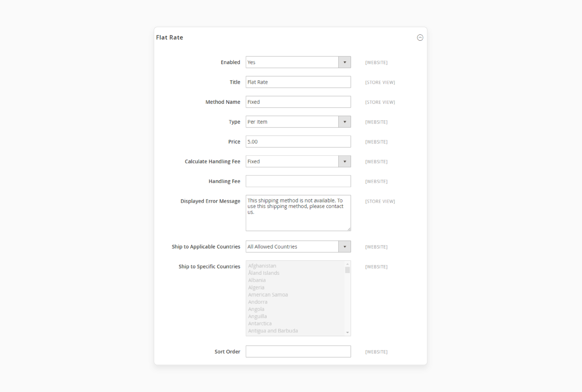Click the [WEBSITE] icon next to Sort Order
Viewport: 582px width, 392px height.
(x=376, y=351)
